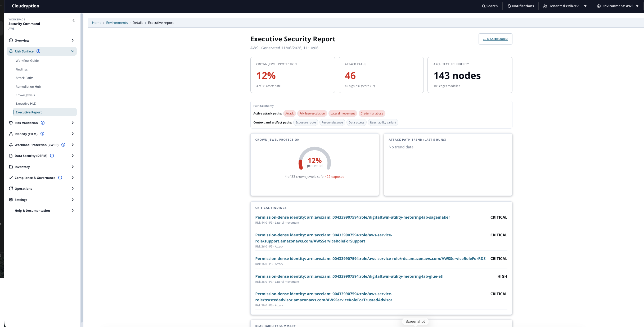644x327 pixels.
Task: Open the AWSServiceRoleForRDS finding link
Action: [x=370, y=259]
